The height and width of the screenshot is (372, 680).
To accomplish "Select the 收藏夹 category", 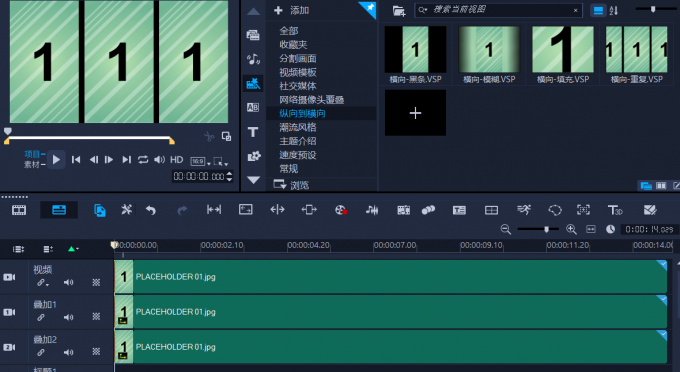I will [293, 45].
